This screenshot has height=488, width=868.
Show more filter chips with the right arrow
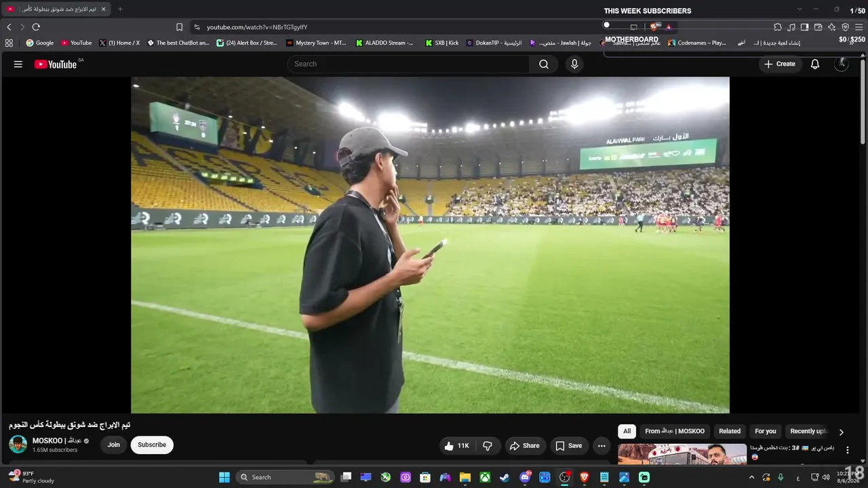pos(841,432)
